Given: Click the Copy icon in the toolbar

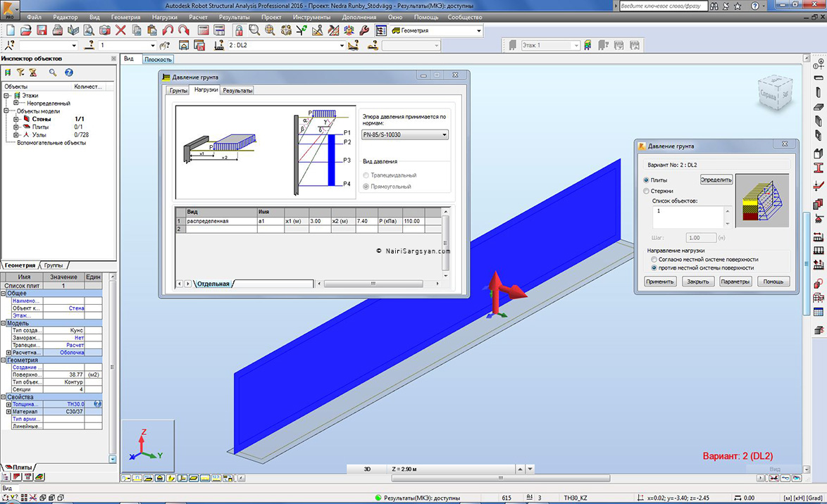Looking at the screenshot, I should pos(137,30).
